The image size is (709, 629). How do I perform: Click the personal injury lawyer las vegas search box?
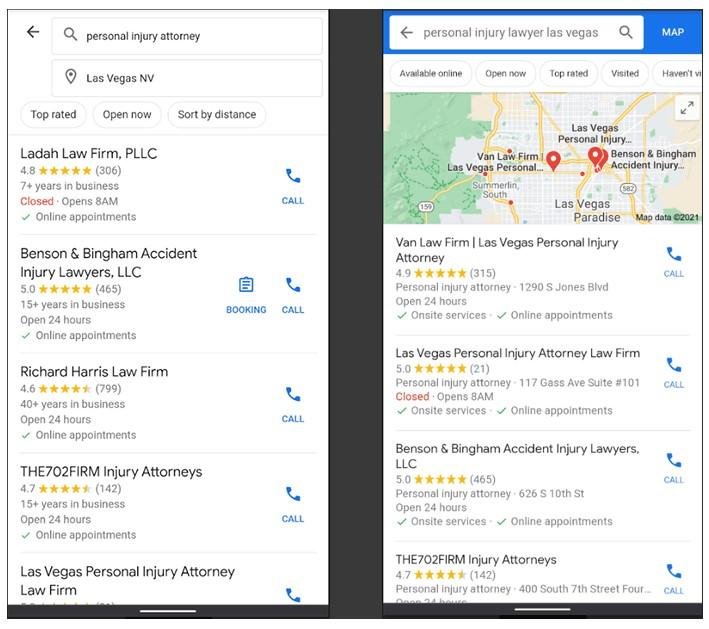pyautogui.click(x=516, y=33)
